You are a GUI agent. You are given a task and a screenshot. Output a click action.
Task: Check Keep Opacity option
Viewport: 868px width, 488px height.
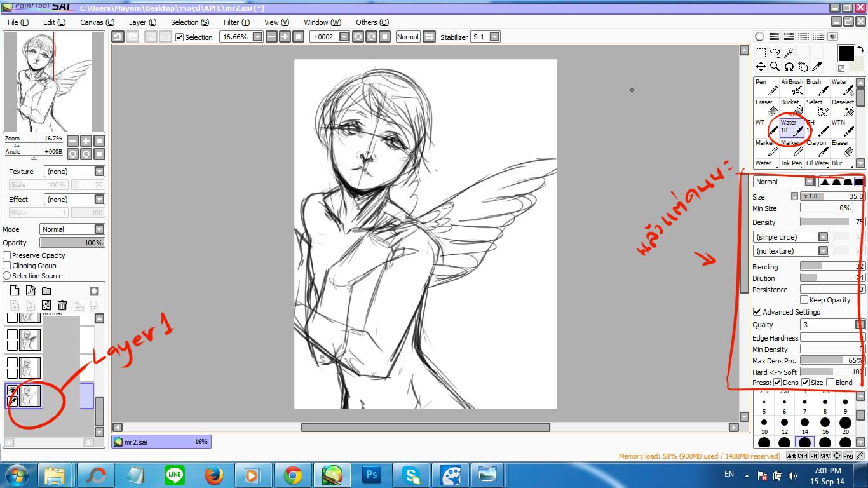click(x=804, y=300)
